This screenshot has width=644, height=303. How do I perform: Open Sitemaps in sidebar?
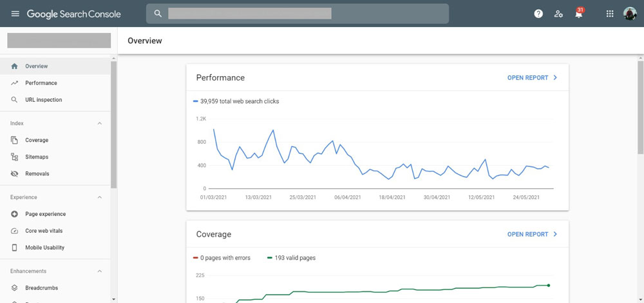(x=55, y=157)
